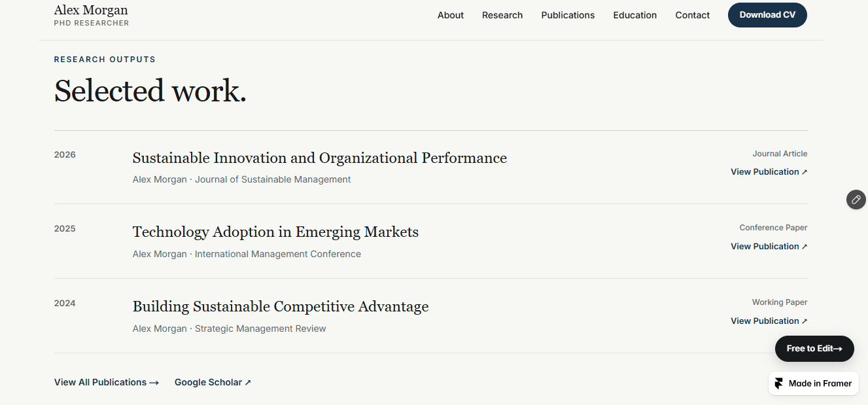Open the Made in Framer badge
The width and height of the screenshot is (868, 405).
click(814, 383)
